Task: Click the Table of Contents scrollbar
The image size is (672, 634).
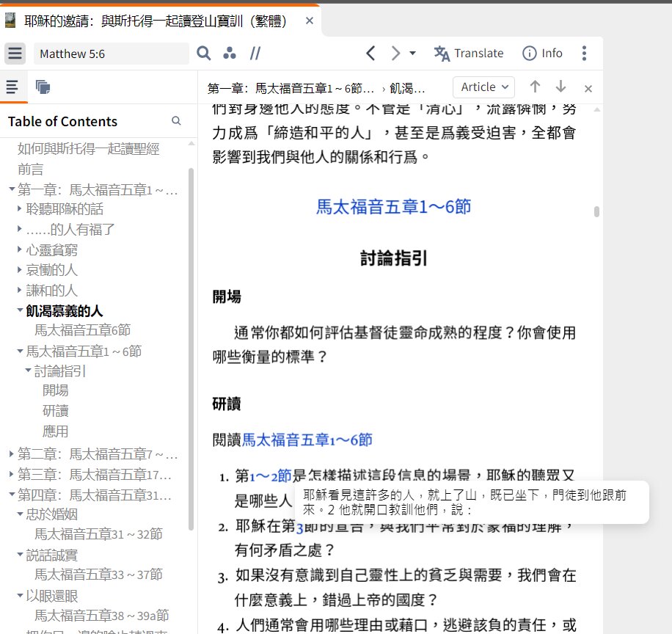Action: click(191, 349)
